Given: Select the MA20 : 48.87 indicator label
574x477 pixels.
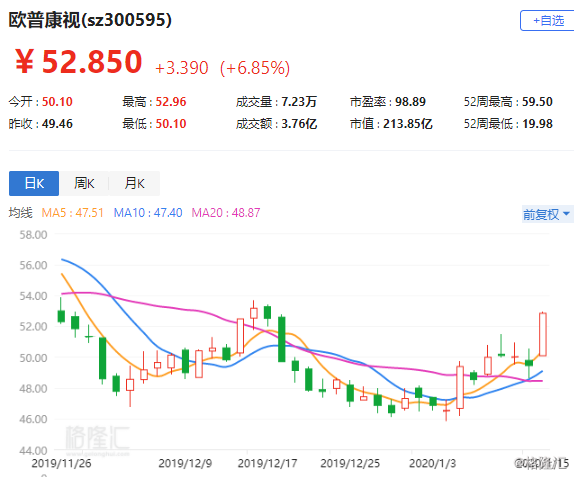Looking at the screenshot, I should [x=226, y=213].
